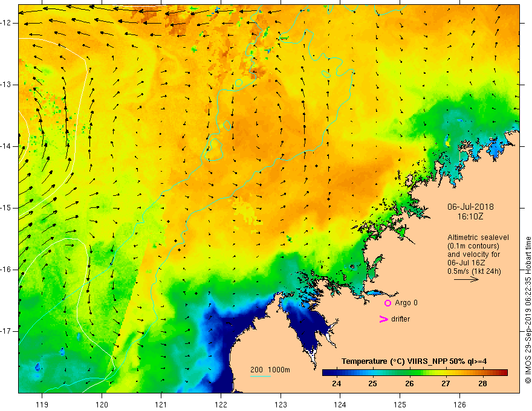
Task: Click the latitude label '-17'
Action: coord(6,331)
